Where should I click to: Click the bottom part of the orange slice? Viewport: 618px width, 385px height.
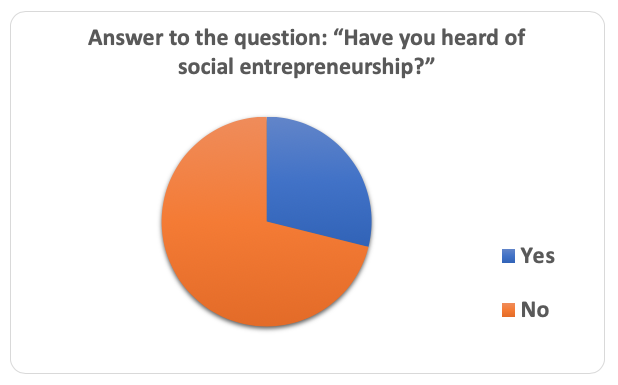coord(267,299)
